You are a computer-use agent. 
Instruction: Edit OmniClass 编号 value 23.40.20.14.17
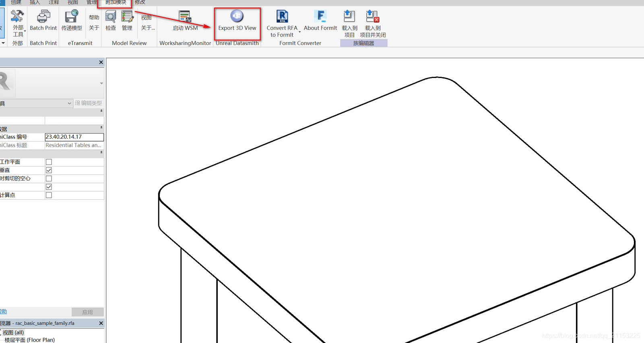tap(74, 137)
